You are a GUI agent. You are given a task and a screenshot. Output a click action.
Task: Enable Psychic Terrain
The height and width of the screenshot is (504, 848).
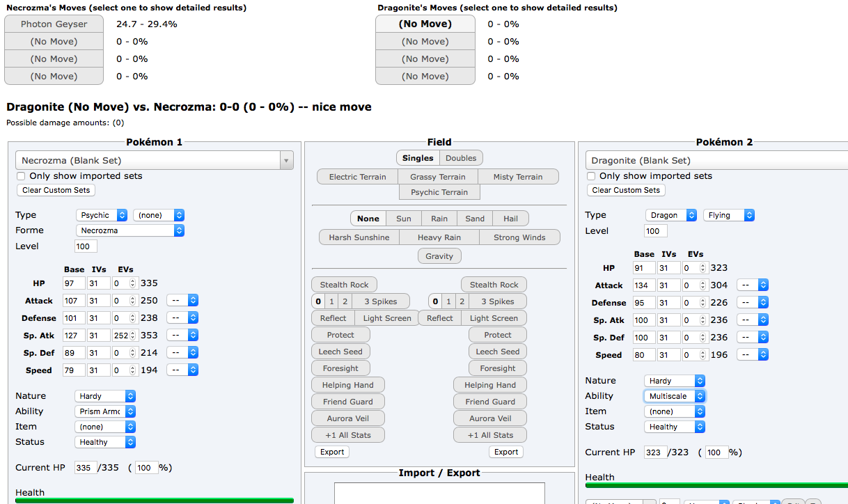(439, 192)
